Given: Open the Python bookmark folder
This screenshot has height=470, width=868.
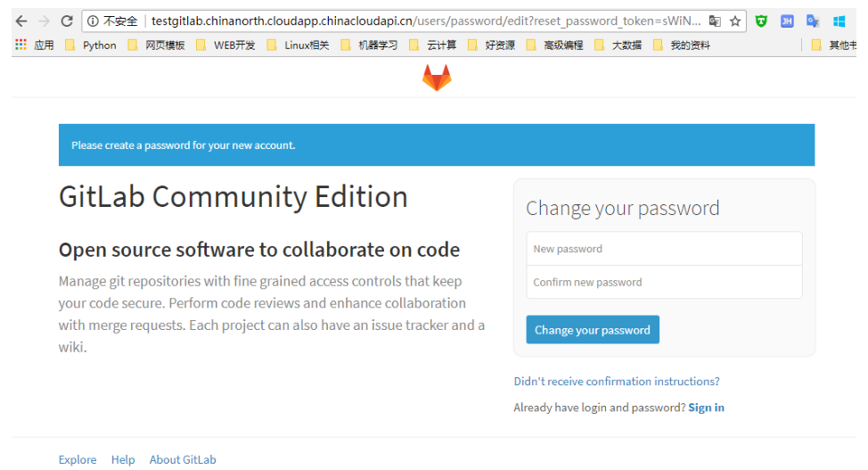Looking at the screenshot, I should tap(91, 45).
